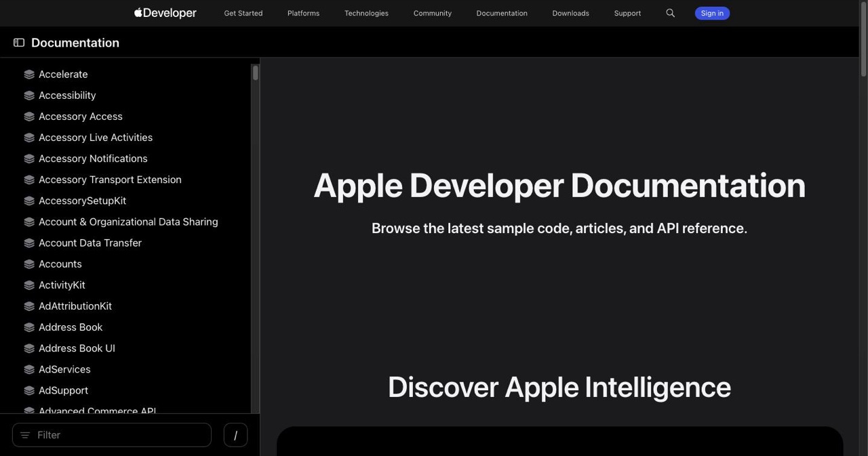Click the stack icon beside Accounts
Screen dimensions: 868x456
(x=29, y=264)
